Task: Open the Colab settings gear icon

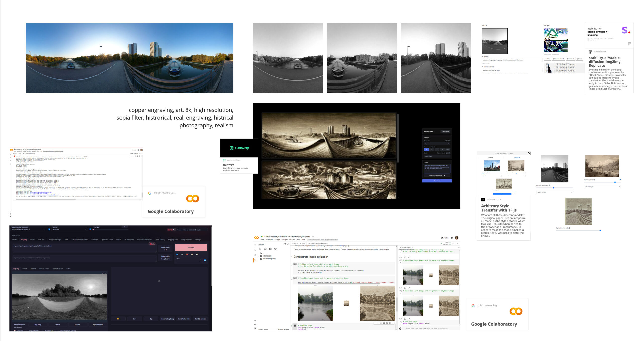Action: pos(452,238)
